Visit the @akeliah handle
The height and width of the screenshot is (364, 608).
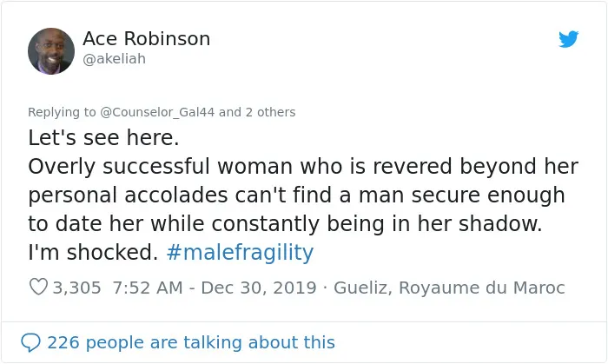coord(114,59)
